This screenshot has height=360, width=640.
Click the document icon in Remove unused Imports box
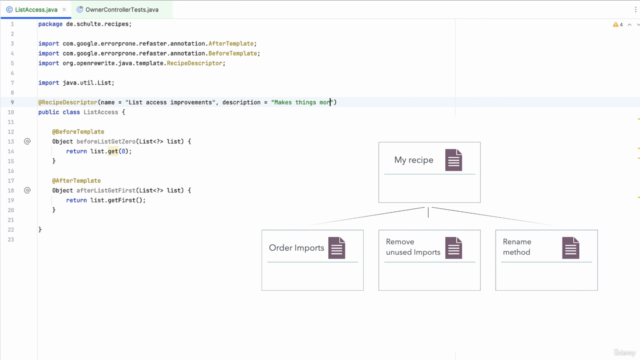pos(453,248)
